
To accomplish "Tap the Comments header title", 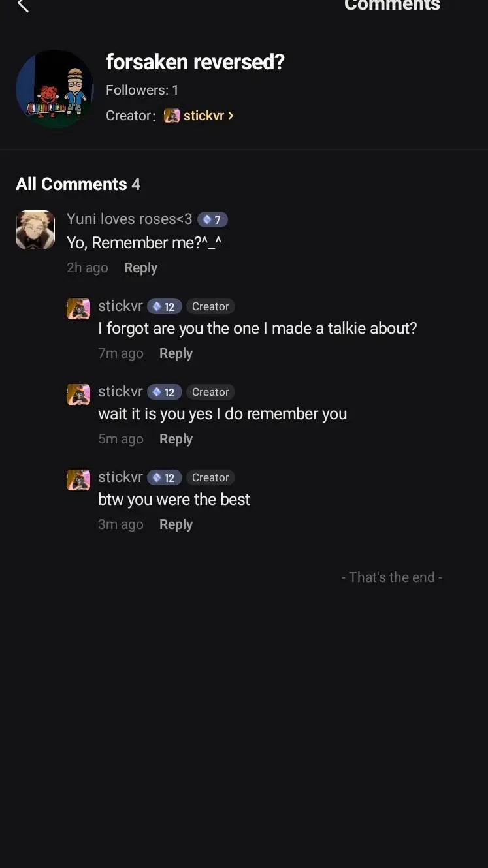I will click(x=392, y=5).
